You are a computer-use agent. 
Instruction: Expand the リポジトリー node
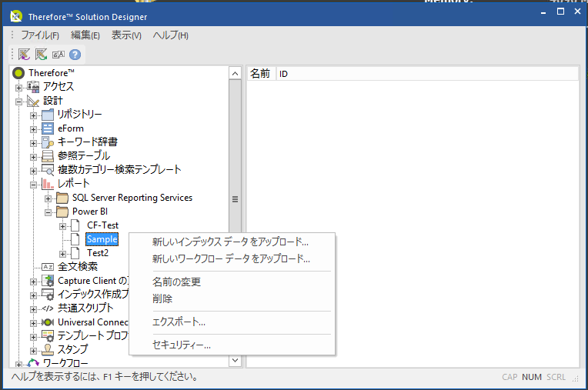[33, 115]
